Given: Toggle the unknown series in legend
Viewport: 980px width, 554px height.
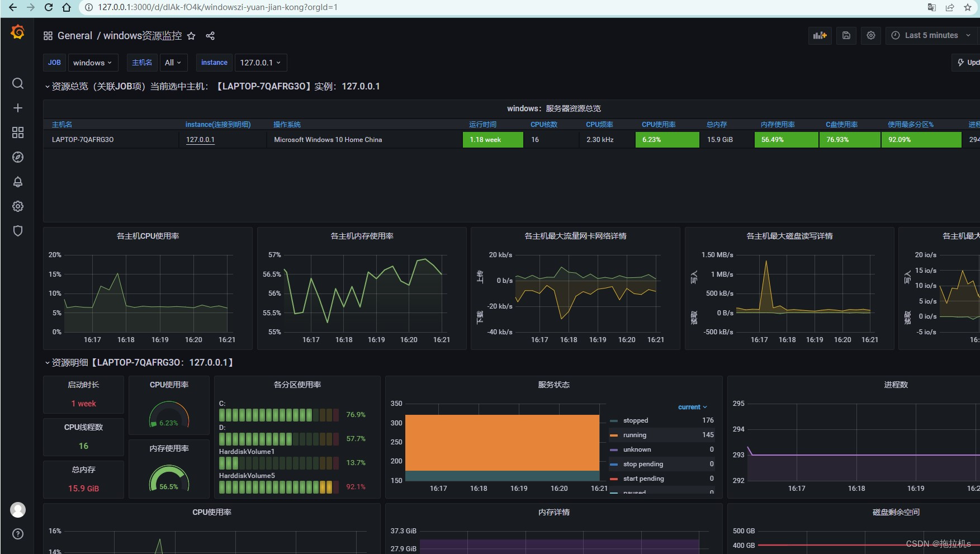Looking at the screenshot, I should pyautogui.click(x=637, y=449).
